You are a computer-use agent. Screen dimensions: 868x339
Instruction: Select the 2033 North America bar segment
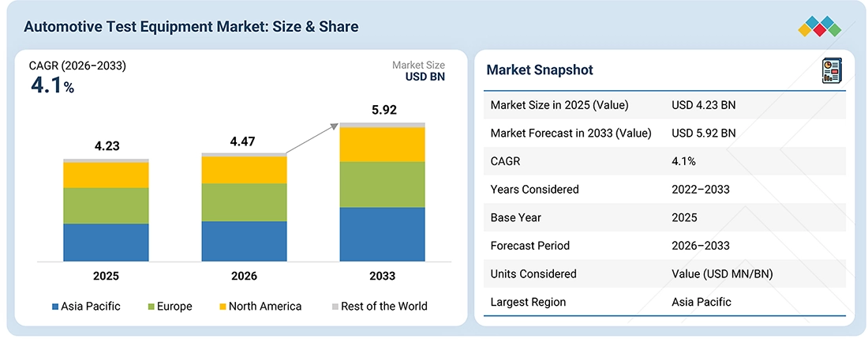[x=383, y=145]
